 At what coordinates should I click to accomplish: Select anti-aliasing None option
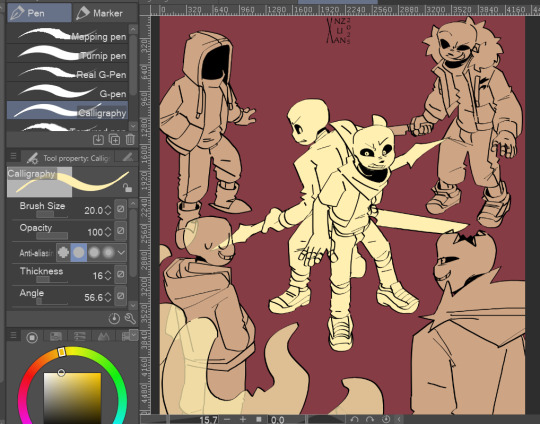point(63,252)
